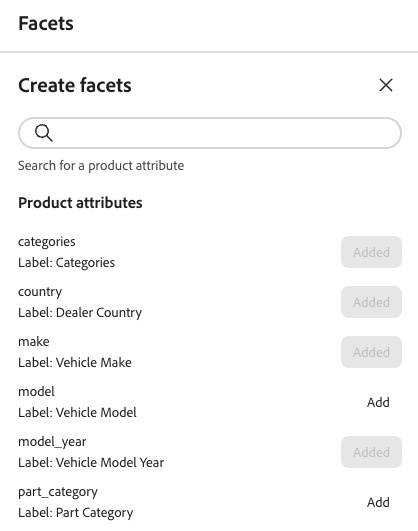Select the 'model_year' attribute name
Image resolution: width=418 pixels, height=531 pixels.
pos(52,442)
